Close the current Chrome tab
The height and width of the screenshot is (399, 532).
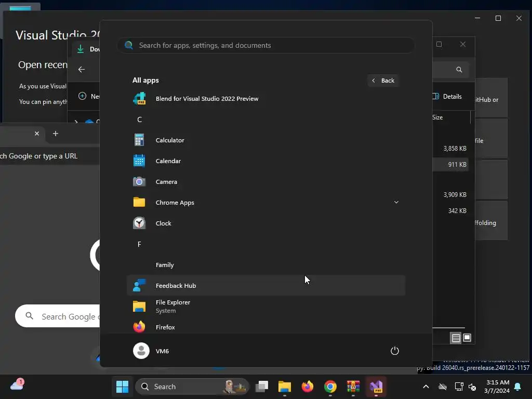tap(37, 134)
